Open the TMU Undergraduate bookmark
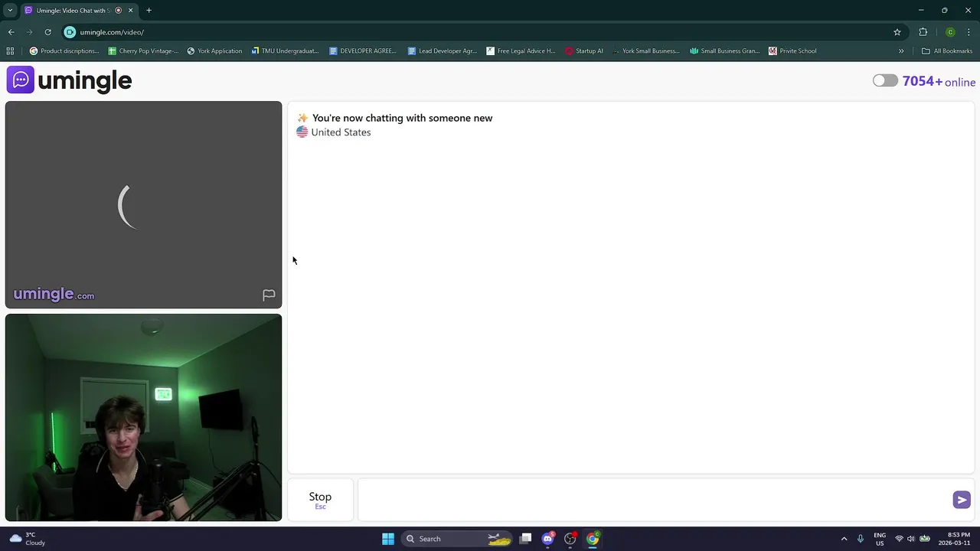 pyautogui.click(x=285, y=51)
